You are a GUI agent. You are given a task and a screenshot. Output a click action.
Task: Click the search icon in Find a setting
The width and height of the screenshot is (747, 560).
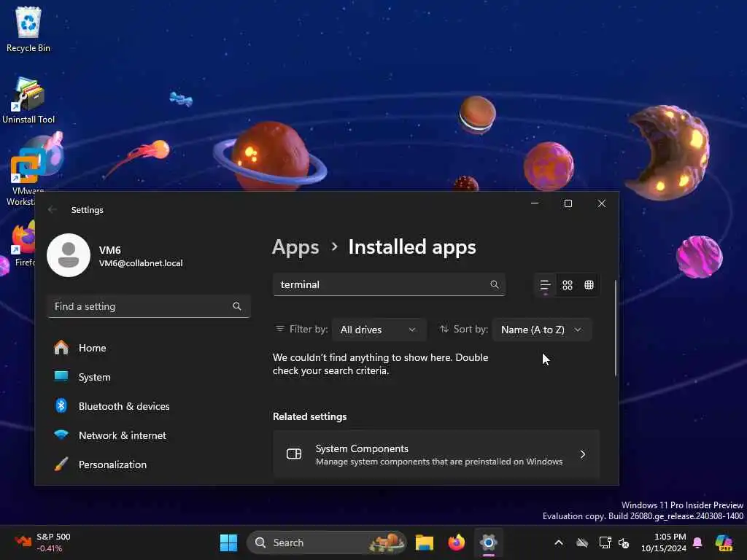click(x=237, y=306)
